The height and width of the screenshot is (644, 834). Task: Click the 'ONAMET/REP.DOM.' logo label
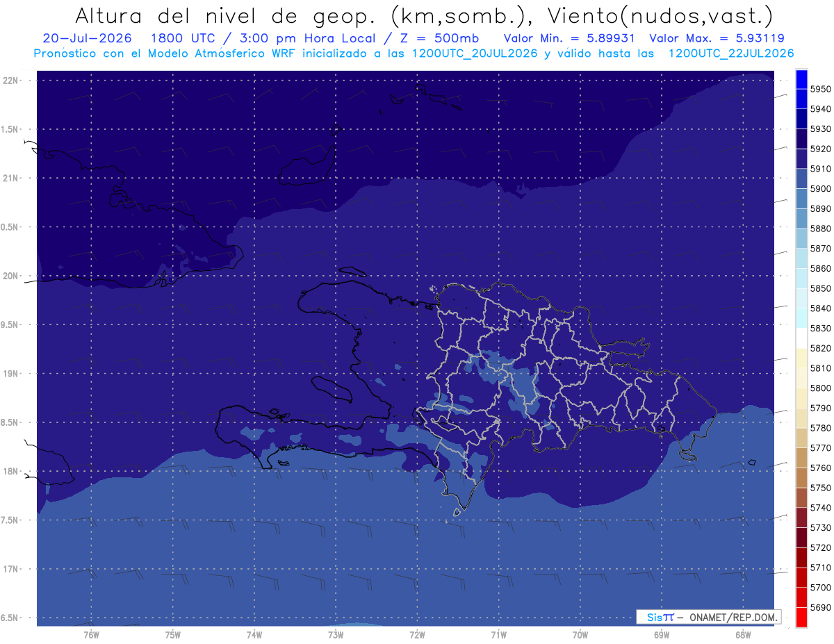tap(733, 617)
